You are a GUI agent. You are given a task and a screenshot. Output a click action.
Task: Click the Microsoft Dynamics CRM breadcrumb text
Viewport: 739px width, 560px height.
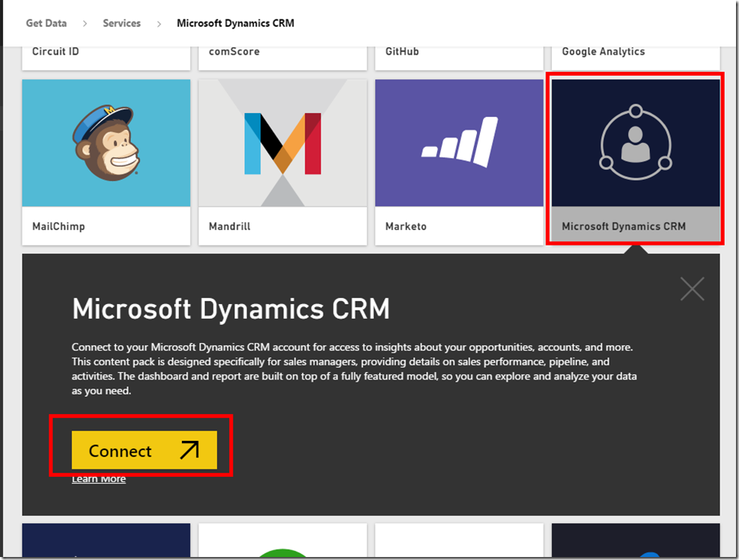[x=235, y=23]
